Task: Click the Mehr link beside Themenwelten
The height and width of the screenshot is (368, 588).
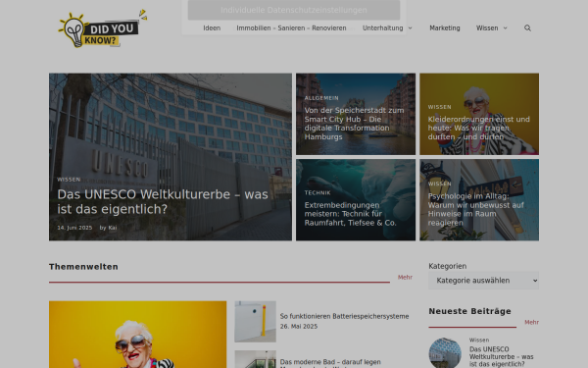Action: click(405, 277)
